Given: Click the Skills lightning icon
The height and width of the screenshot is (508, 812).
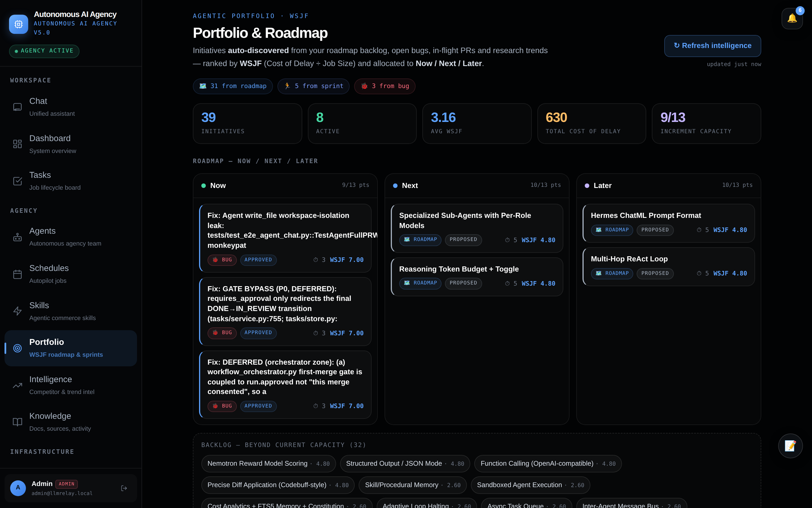Looking at the screenshot, I should [x=17, y=311].
